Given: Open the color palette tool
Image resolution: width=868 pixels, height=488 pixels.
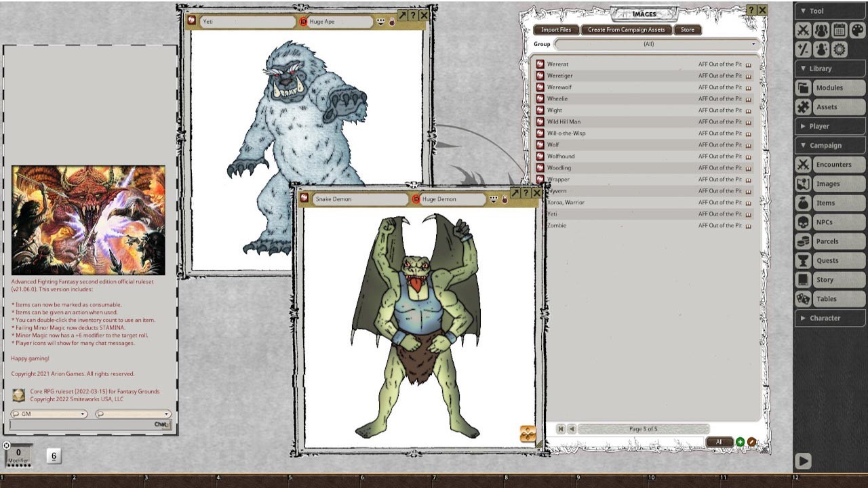Looking at the screenshot, I should tap(858, 30).
